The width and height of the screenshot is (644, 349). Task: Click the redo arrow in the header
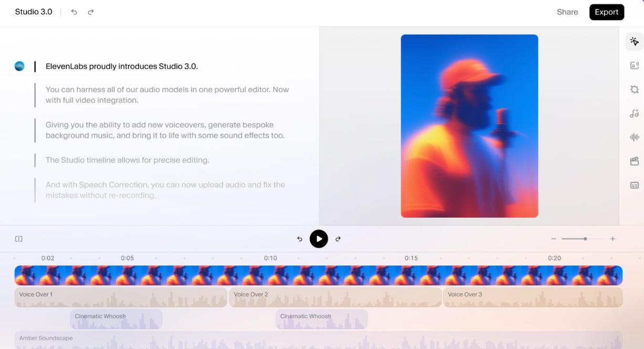pyautogui.click(x=91, y=12)
